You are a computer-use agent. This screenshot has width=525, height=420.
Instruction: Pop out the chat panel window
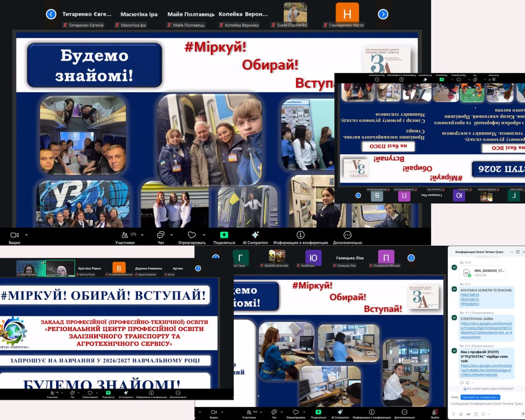click(x=518, y=252)
